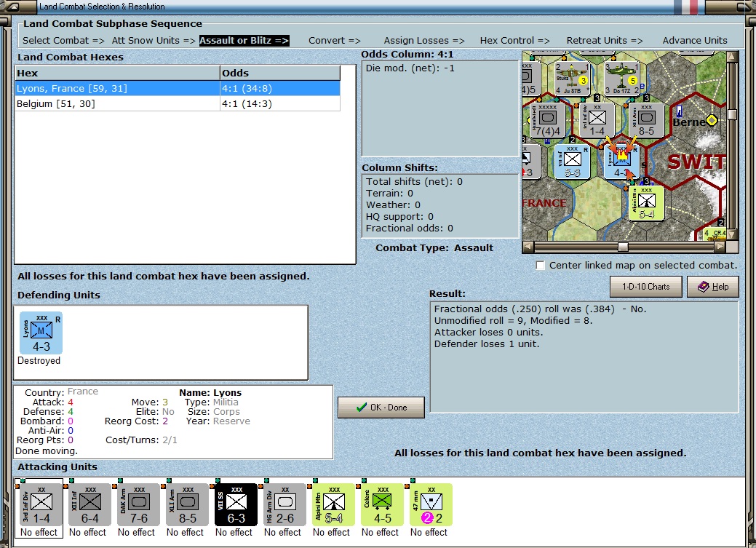Click the Do 17Z bomber counter on map
756x548 pixels.
(622, 78)
